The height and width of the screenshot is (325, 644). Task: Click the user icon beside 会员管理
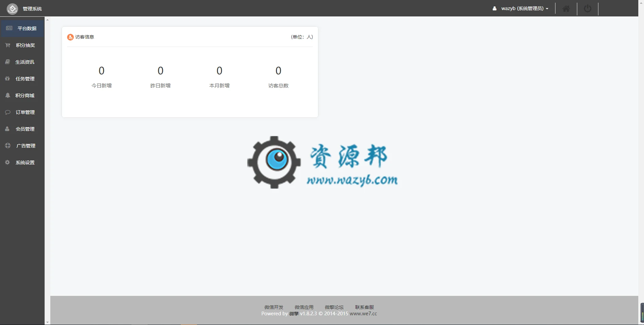click(x=7, y=129)
